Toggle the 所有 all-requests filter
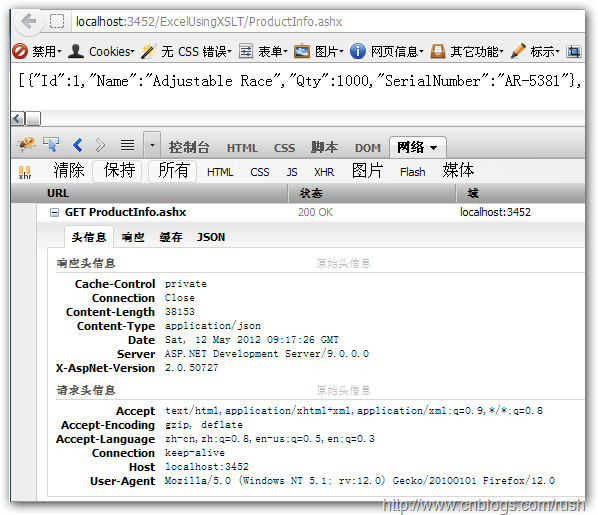Viewport: 598px width, 515px height. [174, 171]
